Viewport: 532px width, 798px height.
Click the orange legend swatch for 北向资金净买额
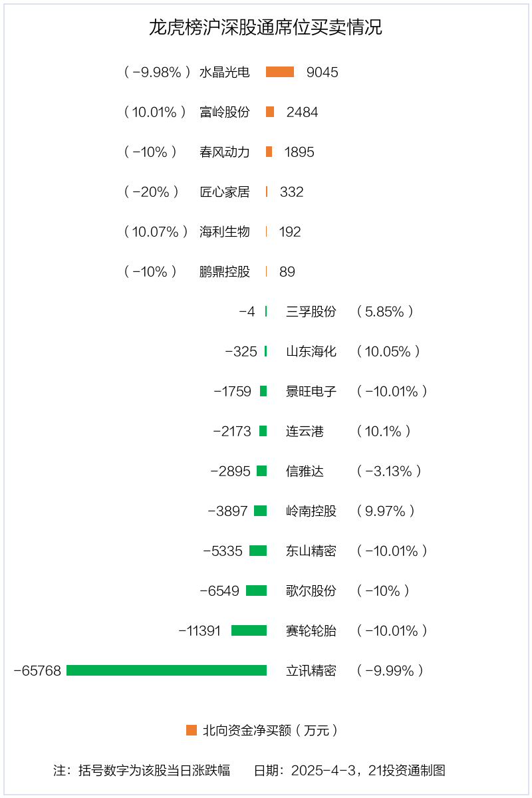coord(192,730)
